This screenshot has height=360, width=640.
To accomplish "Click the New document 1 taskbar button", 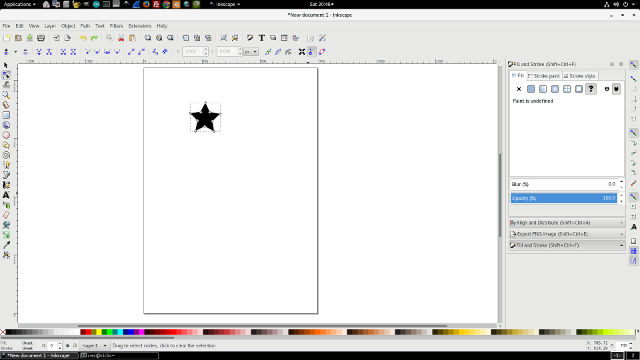I will click(40, 356).
